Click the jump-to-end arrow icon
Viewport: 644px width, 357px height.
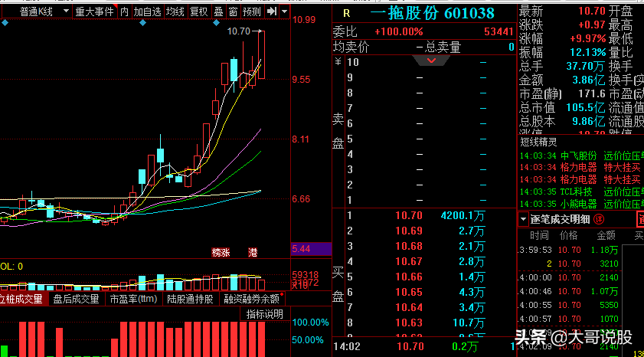[272, 11]
